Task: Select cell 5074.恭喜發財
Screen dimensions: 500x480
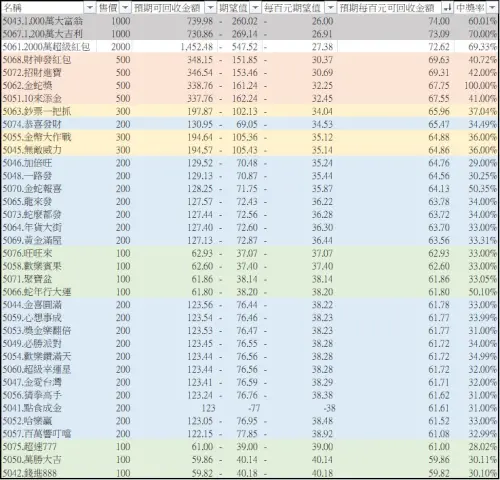Action: pyautogui.click(x=49, y=124)
